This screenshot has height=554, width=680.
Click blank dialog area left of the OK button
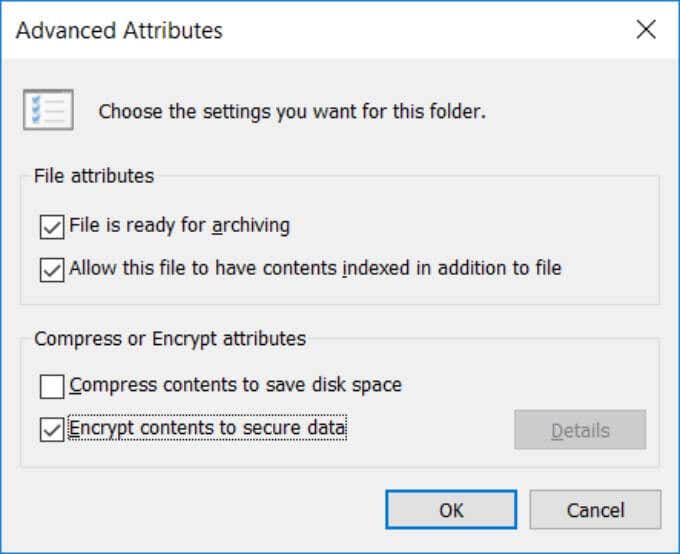pos(200,510)
